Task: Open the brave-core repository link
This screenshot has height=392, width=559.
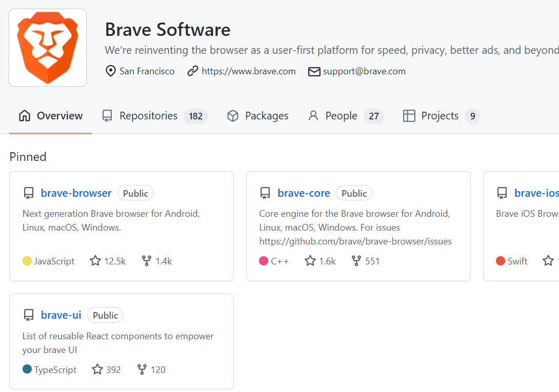Action: pos(304,193)
